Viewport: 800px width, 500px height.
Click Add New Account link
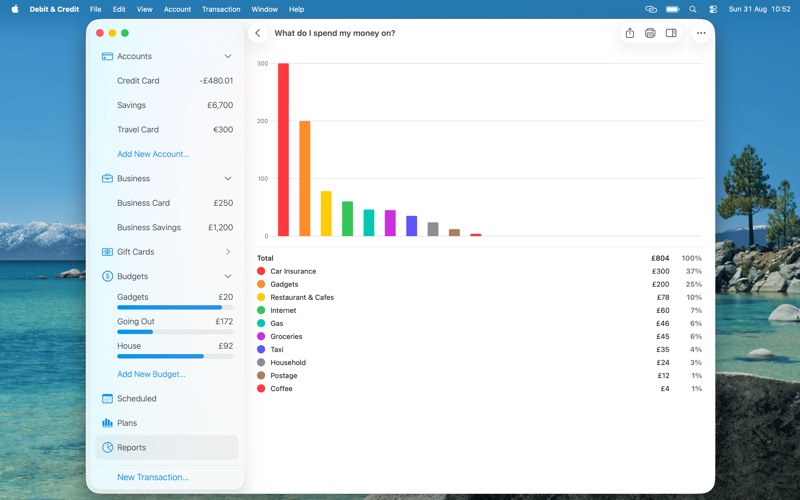pos(153,154)
